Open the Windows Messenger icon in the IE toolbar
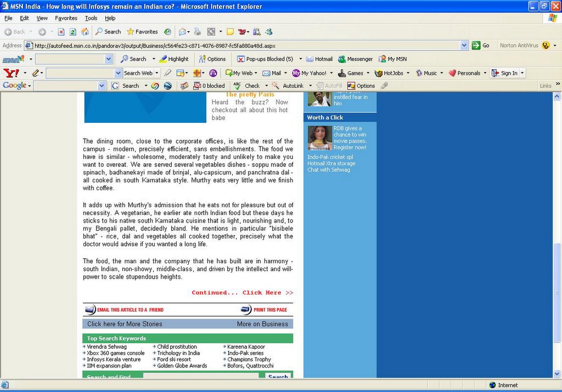Screen dimensions: 562x392 tap(269, 32)
